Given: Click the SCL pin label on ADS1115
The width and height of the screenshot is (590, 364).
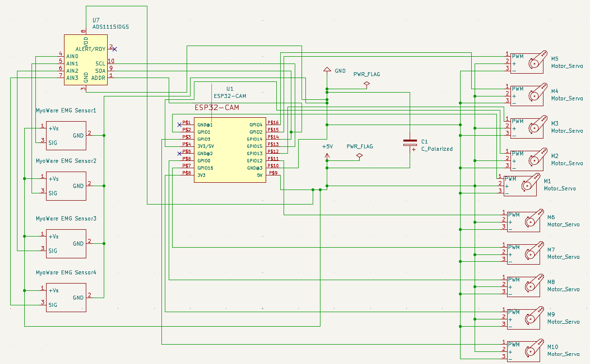Looking at the screenshot, I should coord(100,63).
